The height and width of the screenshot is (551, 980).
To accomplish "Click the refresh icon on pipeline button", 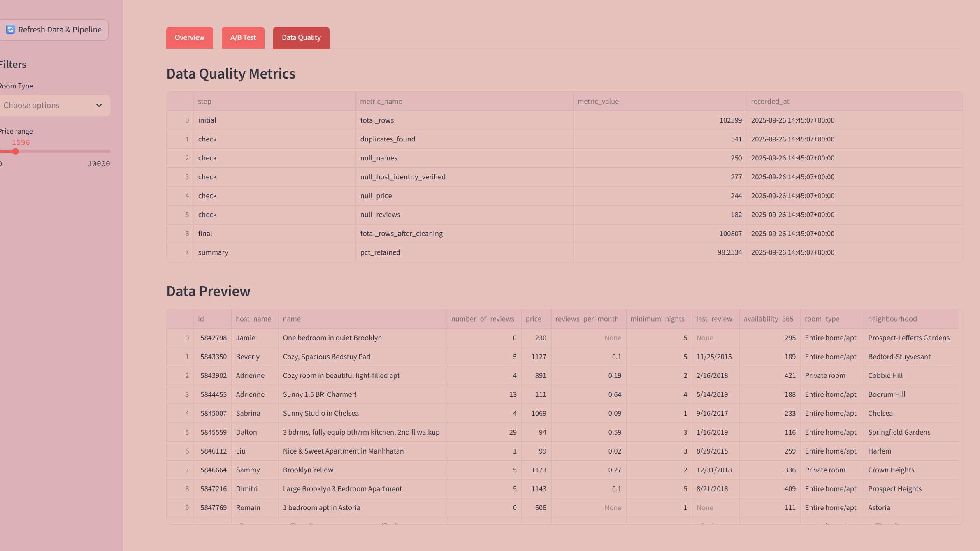I will click(10, 30).
